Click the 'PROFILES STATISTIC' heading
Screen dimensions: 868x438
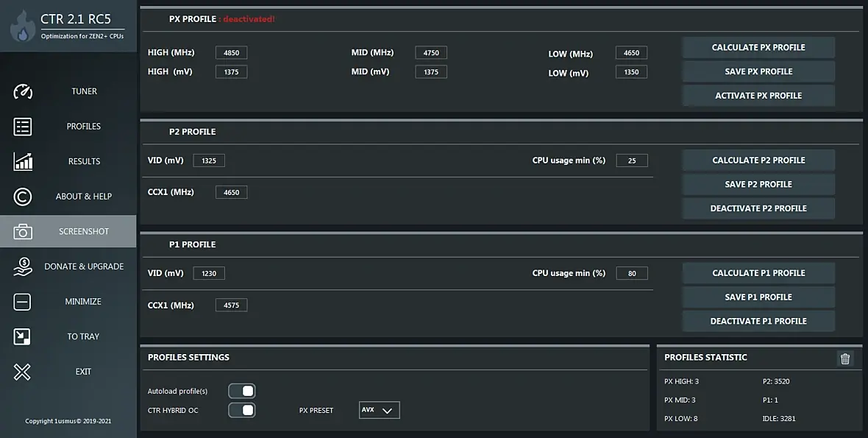point(705,357)
